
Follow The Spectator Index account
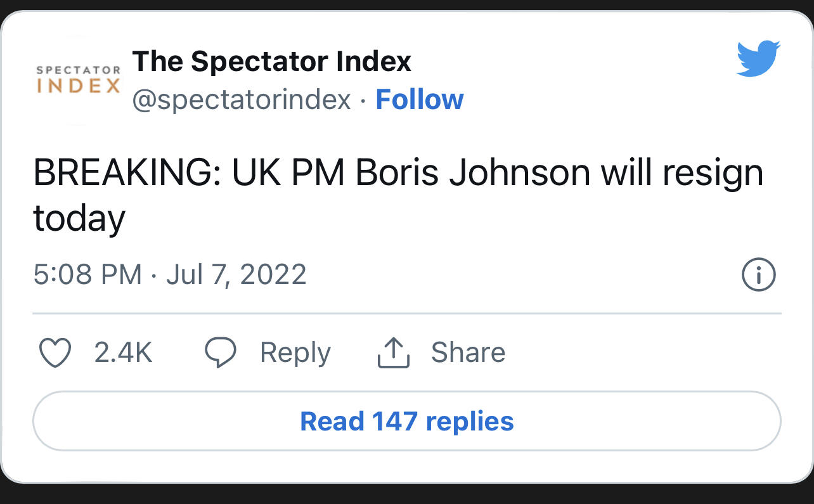click(420, 100)
